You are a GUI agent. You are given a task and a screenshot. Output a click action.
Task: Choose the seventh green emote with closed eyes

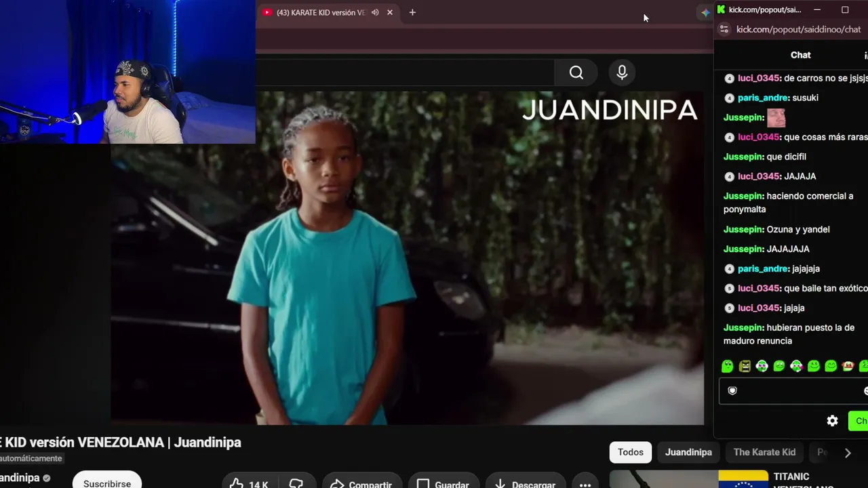point(831,366)
